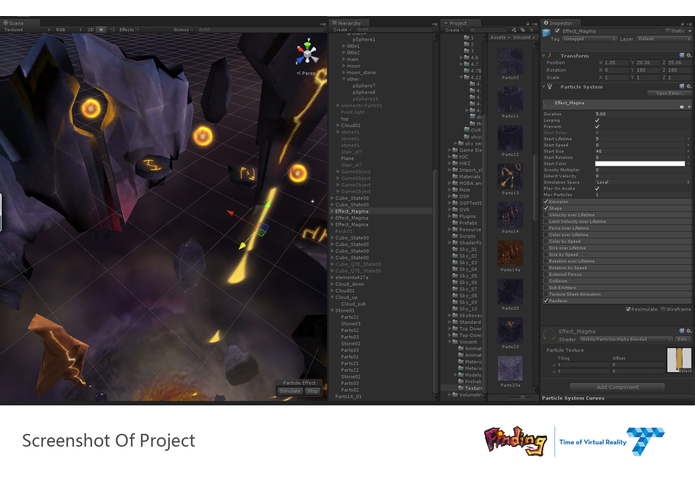Toggle the 2D view button
This screenshot has width=695, height=494.
(90, 30)
